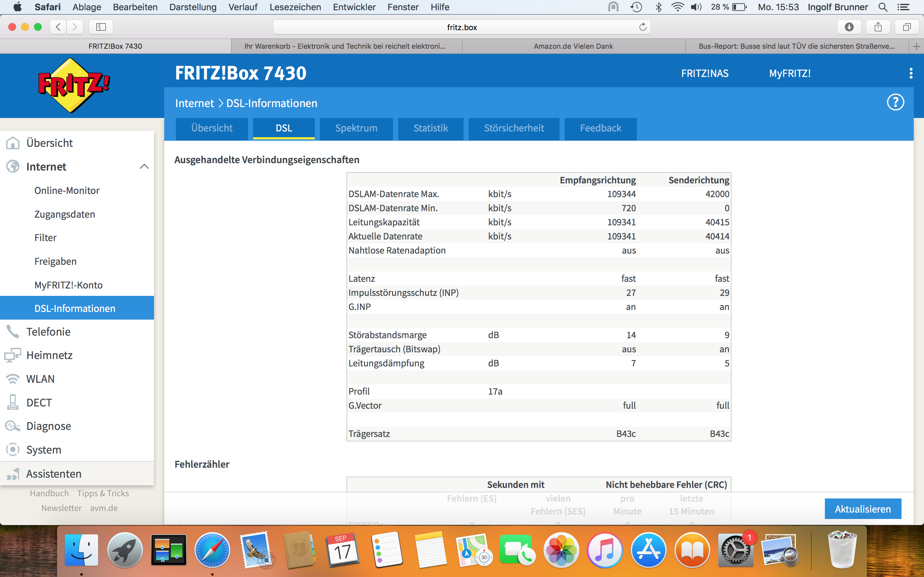Click the fritz.box address field

461,27
